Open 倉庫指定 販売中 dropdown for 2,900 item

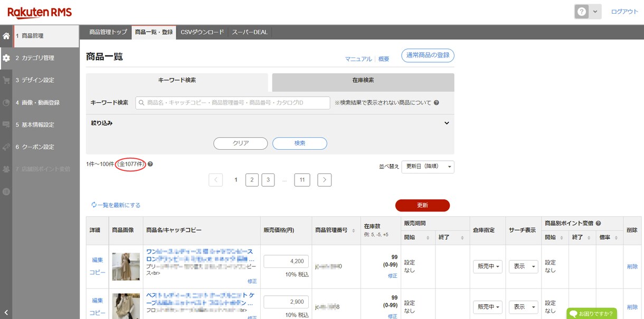point(487,307)
